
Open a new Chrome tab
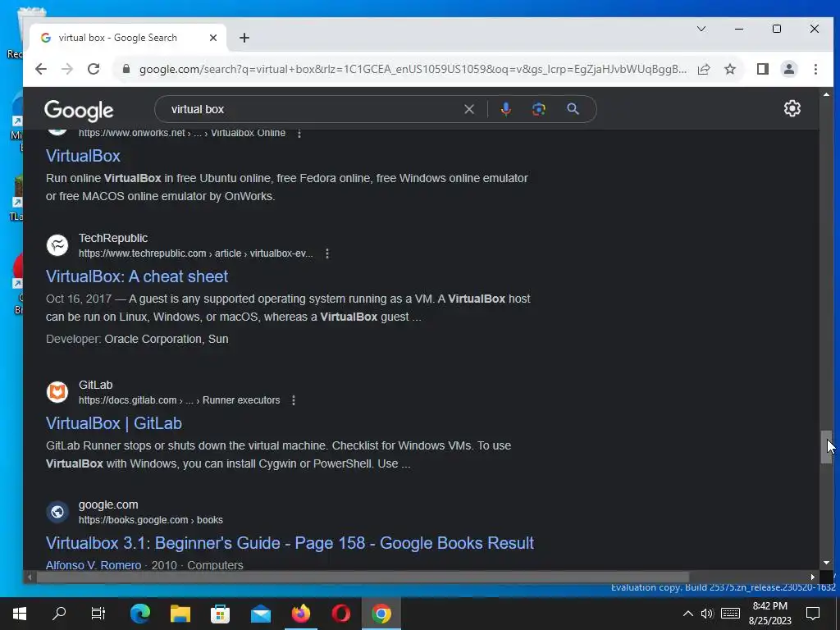pos(244,38)
